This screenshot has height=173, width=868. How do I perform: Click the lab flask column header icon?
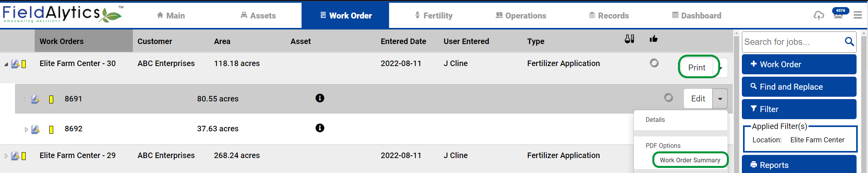(x=630, y=39)
